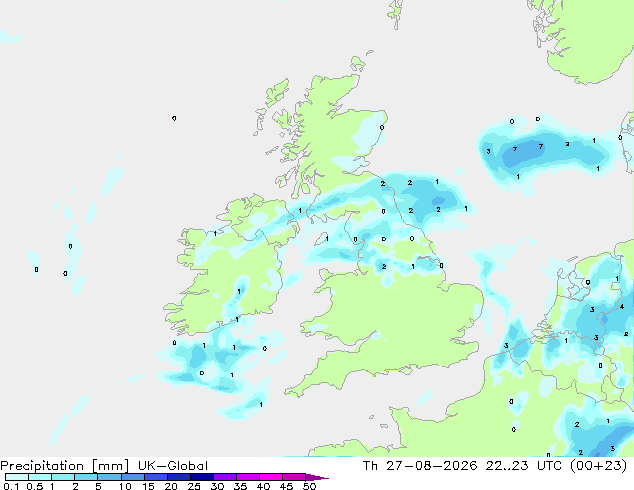Click the 'Precipitation [mm]' title text
Viewport: 634px width, 490px height.
point(65,466)
